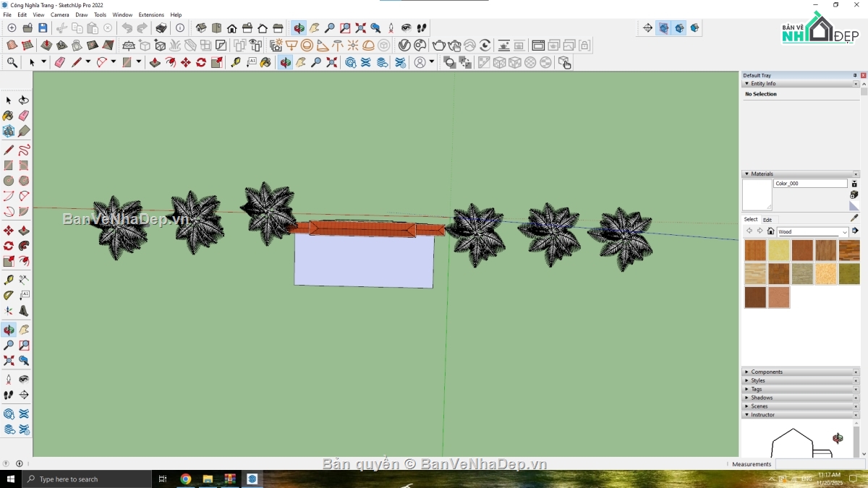The width and height of the screenshot is (868, 488).
Task: Click the Undo arrow in the top toolbar
Action: (x=127, y=28)
